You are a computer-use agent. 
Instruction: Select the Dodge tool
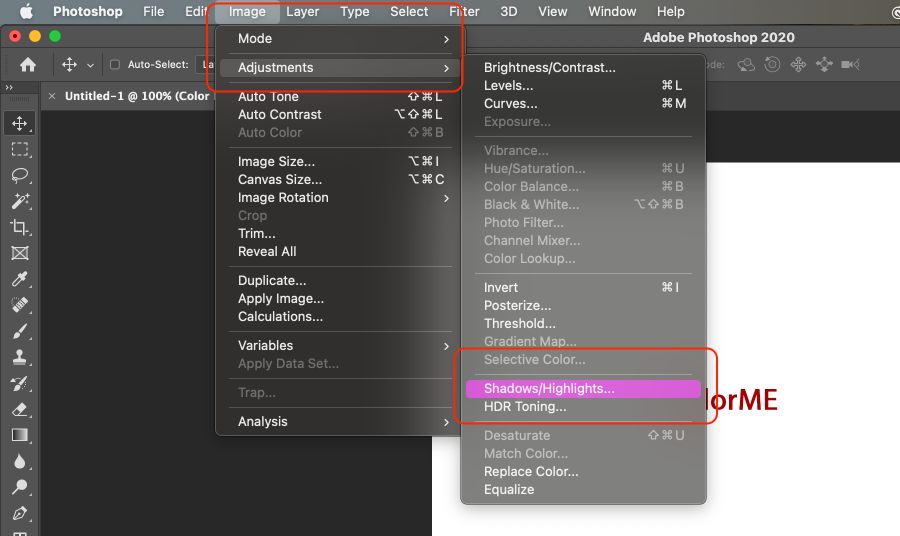[20, 487]
